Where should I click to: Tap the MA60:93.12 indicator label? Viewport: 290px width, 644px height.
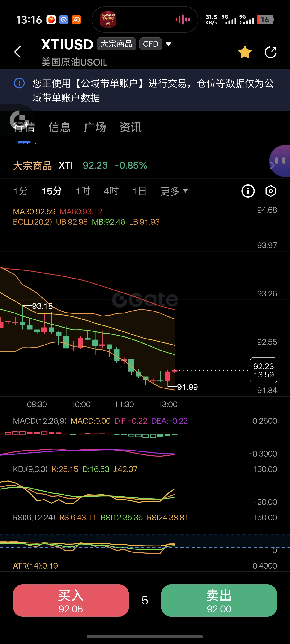81,212
